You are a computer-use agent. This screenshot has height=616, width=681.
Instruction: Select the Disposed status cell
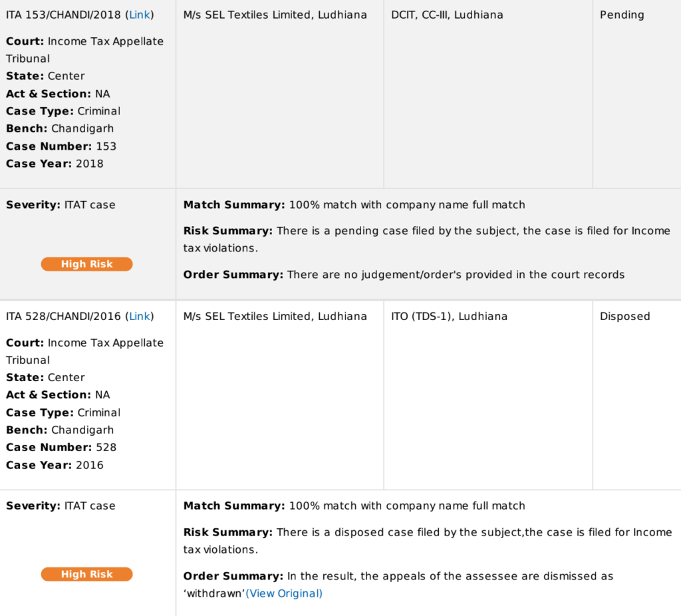click(x=624, y=317)
